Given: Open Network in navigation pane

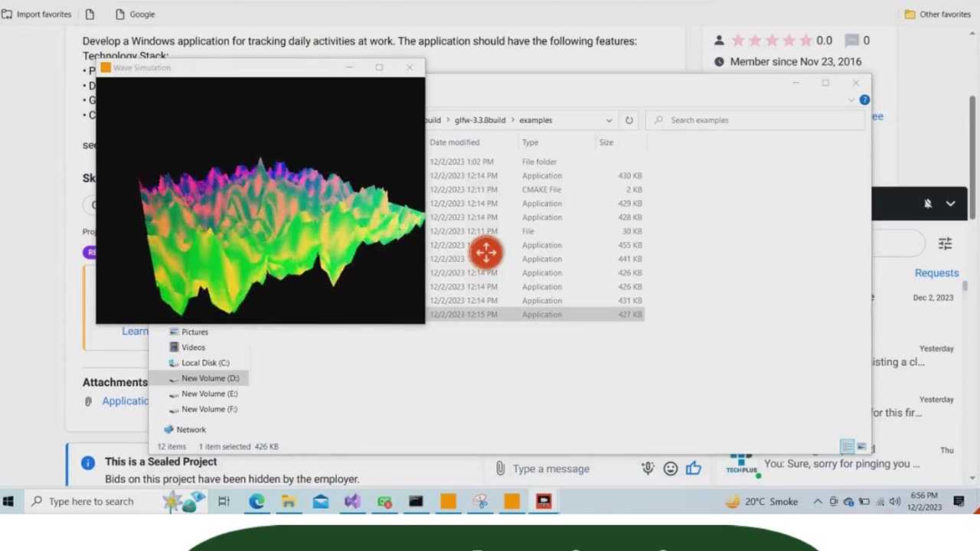Looking at the screenshot, I should coord(191,429).
